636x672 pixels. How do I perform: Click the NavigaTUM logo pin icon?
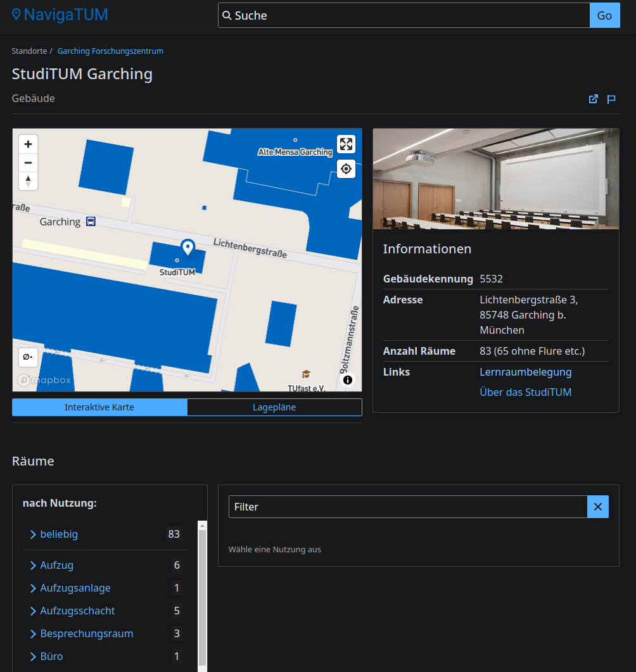(x=16, y=15)
